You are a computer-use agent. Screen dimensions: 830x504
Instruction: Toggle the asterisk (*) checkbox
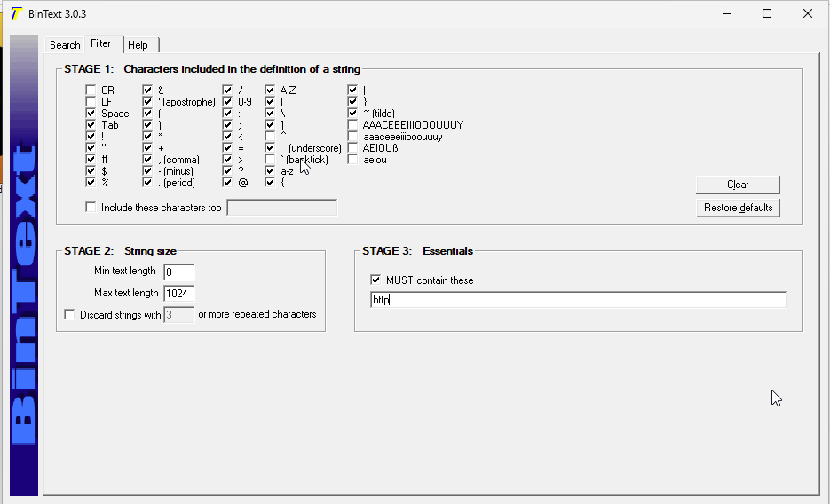tap(147, 137)
